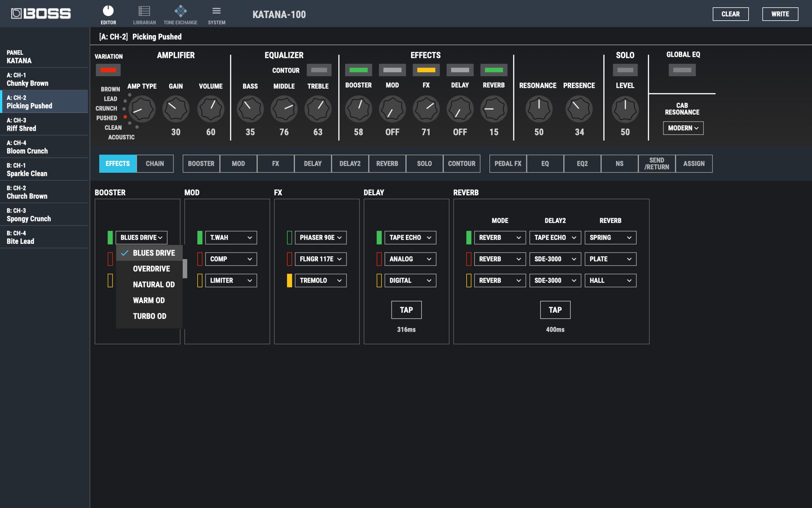Select OVERDRIVE from the booster list
This screenshot has height=508, width=812.
pos(149,269)
